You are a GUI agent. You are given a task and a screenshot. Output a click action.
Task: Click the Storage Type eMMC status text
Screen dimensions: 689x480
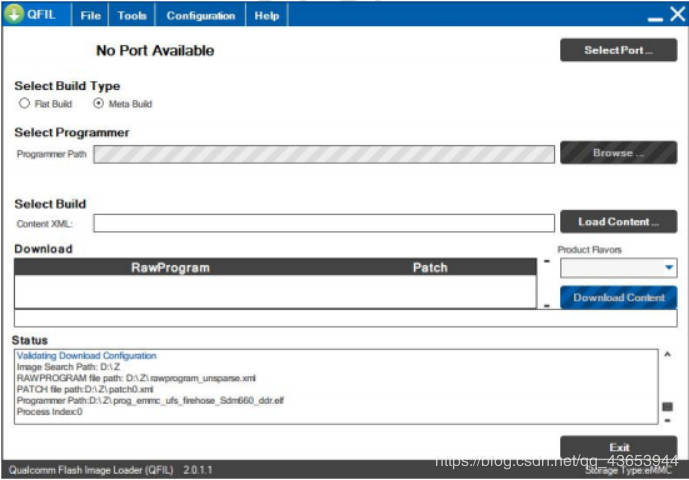pos(629,470)
